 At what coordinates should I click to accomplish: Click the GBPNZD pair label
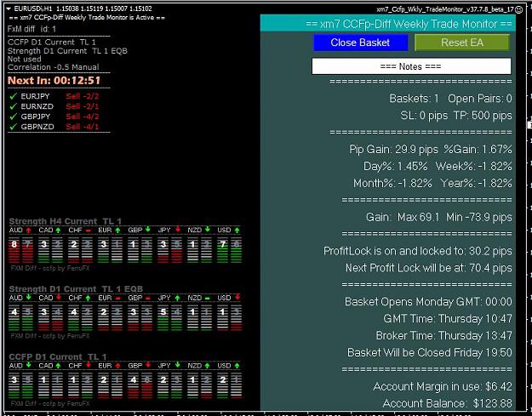coord(37,127)
